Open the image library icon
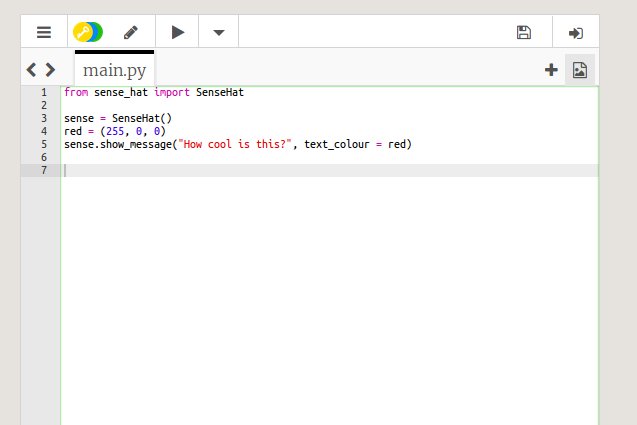The image size is (637, 425). pos(579,69)
